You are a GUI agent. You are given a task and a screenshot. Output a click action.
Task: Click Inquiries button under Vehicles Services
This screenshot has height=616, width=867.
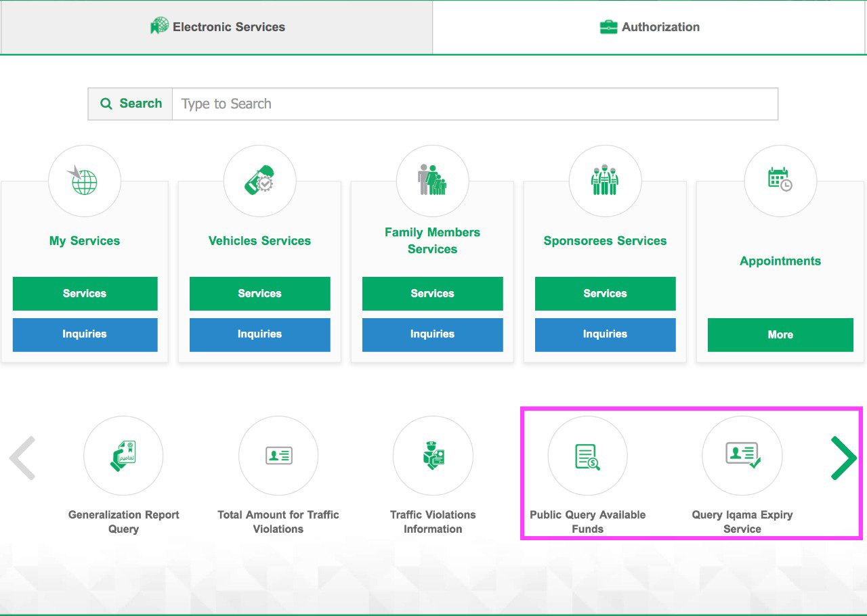(259, 334)
